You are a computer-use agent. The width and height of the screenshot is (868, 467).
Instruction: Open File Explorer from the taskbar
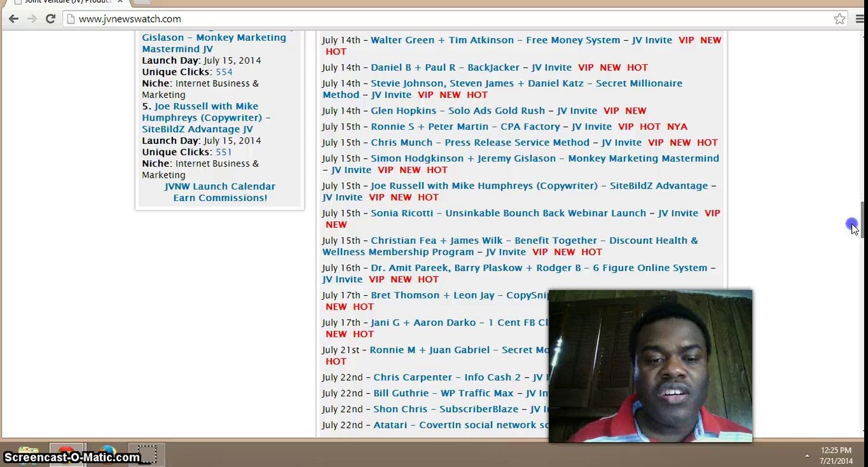point(27,454)
